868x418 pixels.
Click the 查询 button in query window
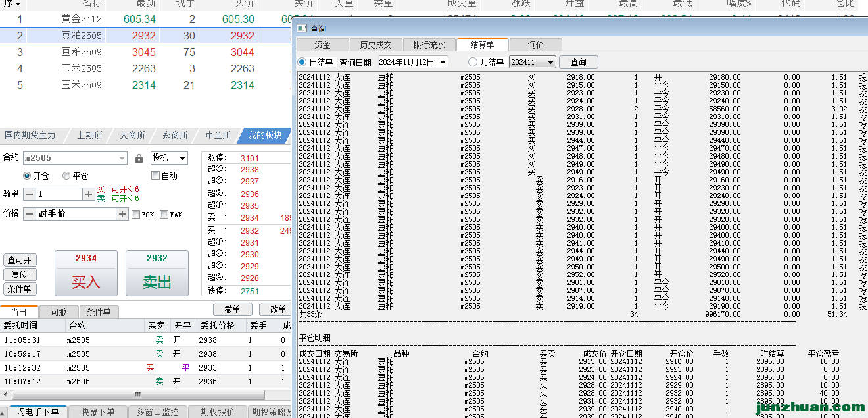[x=578, y=62]
